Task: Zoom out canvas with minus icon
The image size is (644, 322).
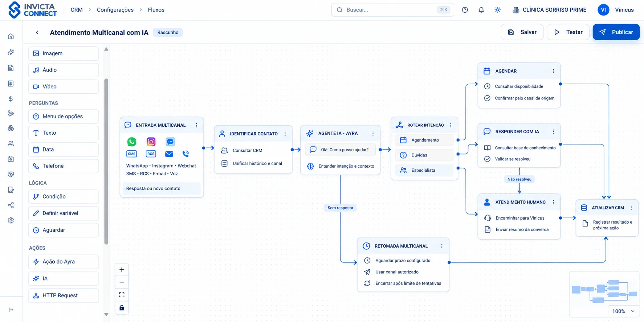Action: (122, 282)
